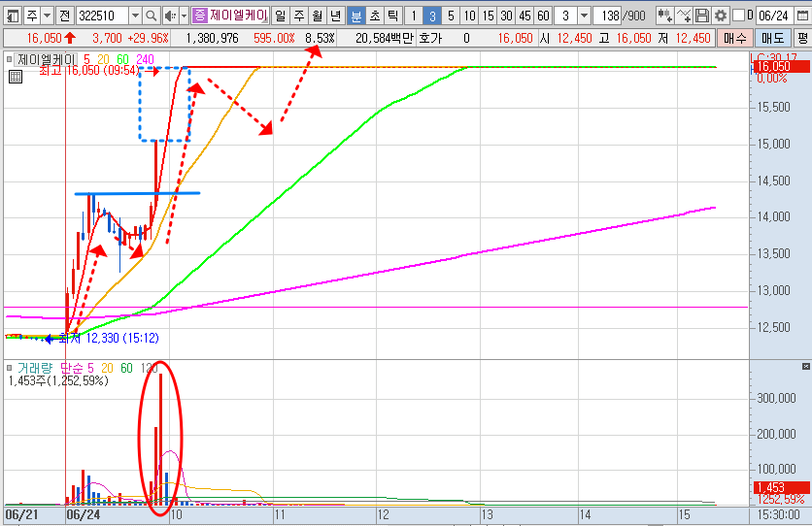Select the 분 minute period toggle
This screenshot has height=526, width=812.
[x=356, y=16]
